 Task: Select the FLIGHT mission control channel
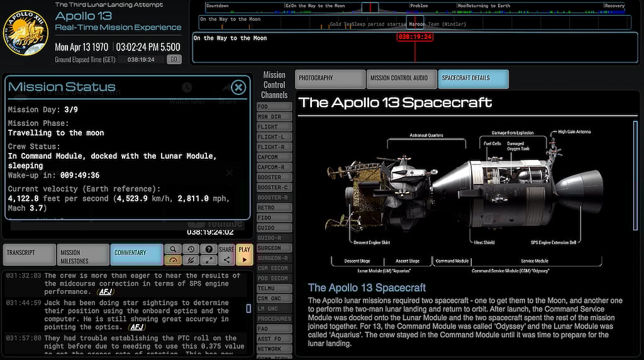274,127
